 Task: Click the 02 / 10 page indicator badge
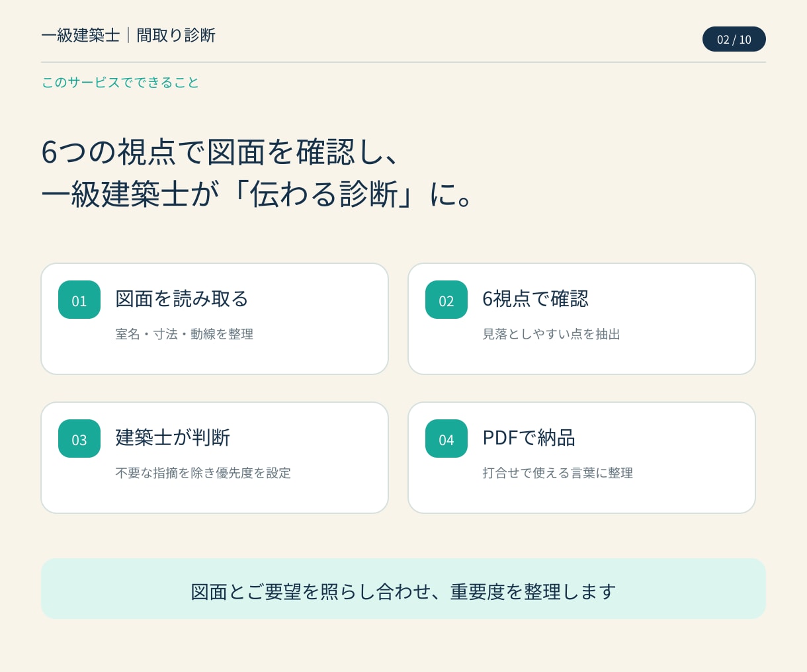(734, 39)
